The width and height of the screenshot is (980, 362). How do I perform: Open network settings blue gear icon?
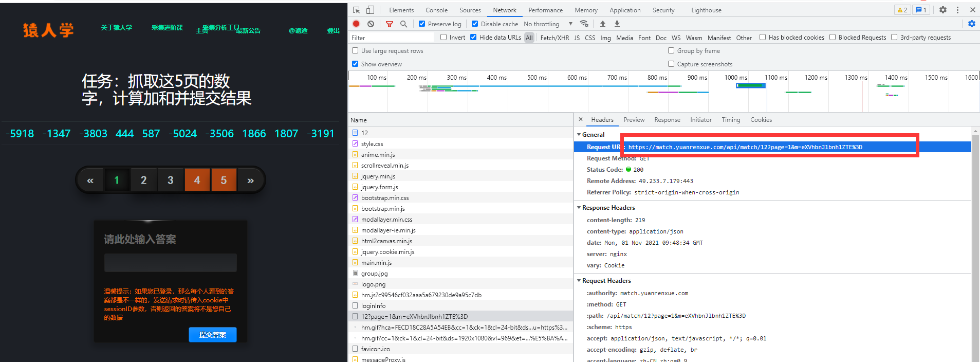pos(971,24)
